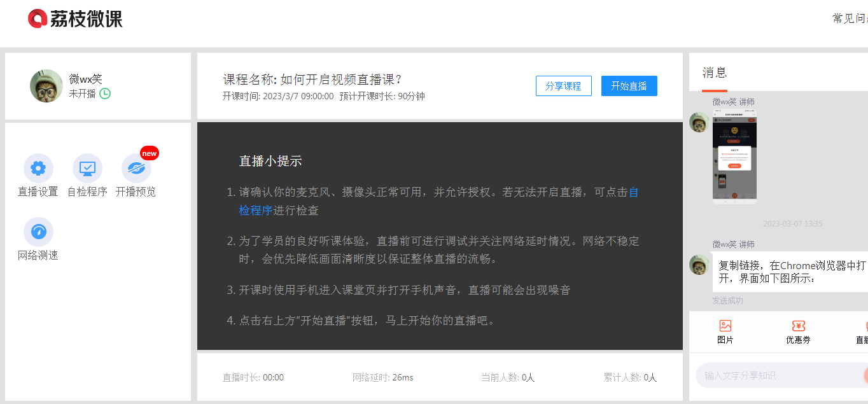The image size is (868, 404).
Task: Open the 直播设置 gear icon
Action: click(x=38, y=169)
